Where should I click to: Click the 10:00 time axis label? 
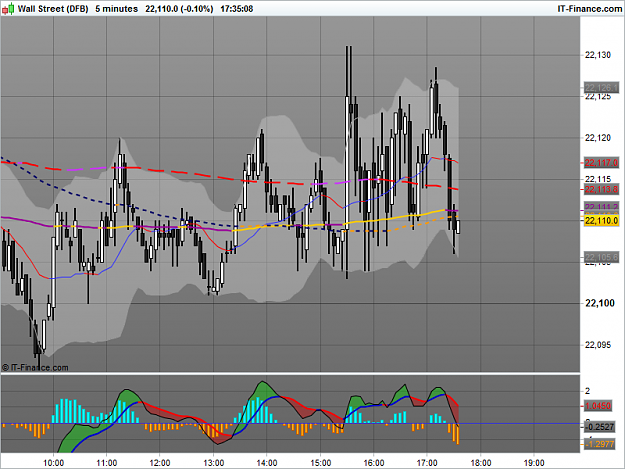[53, 463]
